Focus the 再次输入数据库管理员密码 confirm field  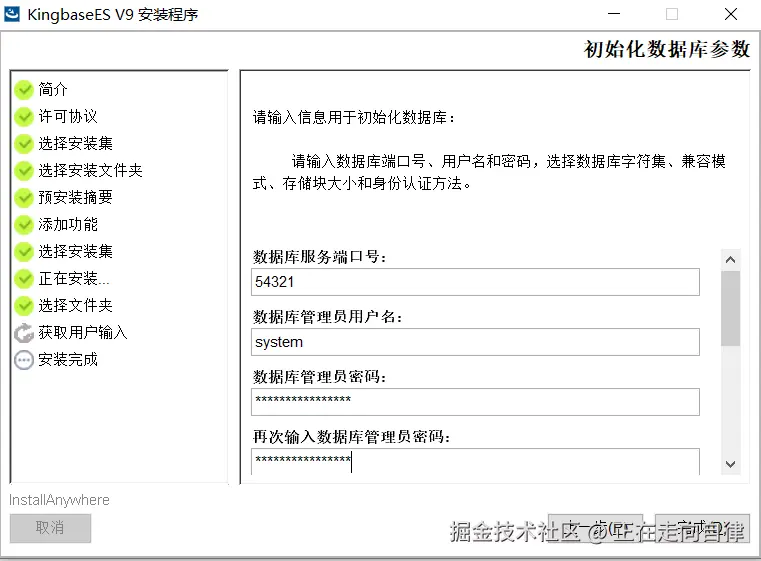tap(475, 462)
